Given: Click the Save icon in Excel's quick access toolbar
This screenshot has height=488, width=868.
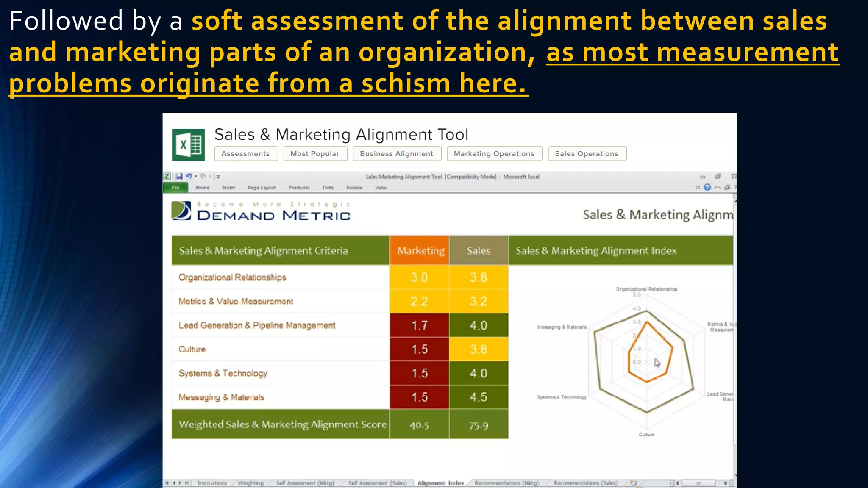Looking at the screenshot, I should (179, 176).
